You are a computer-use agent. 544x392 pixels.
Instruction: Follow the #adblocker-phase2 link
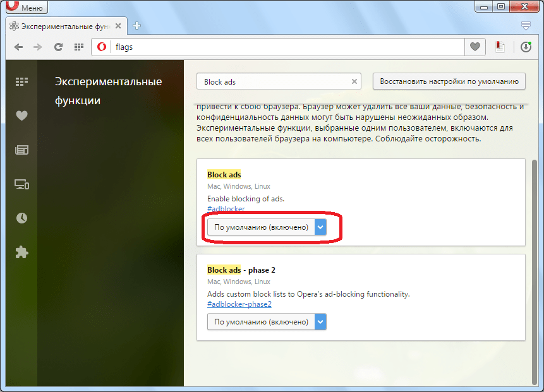tap(239, 304)
